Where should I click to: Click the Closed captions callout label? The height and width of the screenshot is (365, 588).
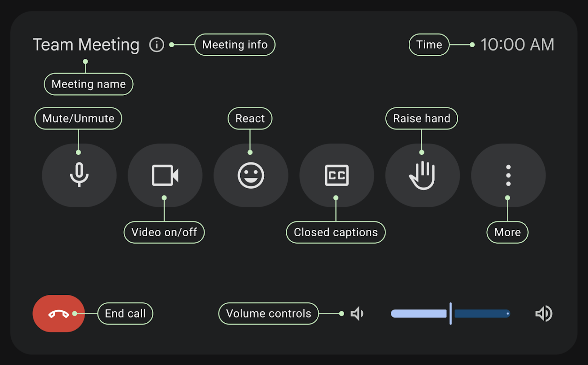pyautogui.click(x=335, y=232)
